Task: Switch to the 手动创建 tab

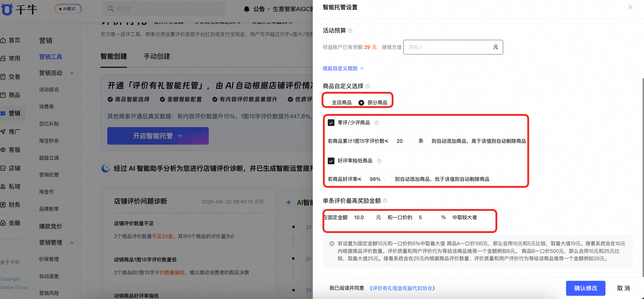Action: pos(157,57)
